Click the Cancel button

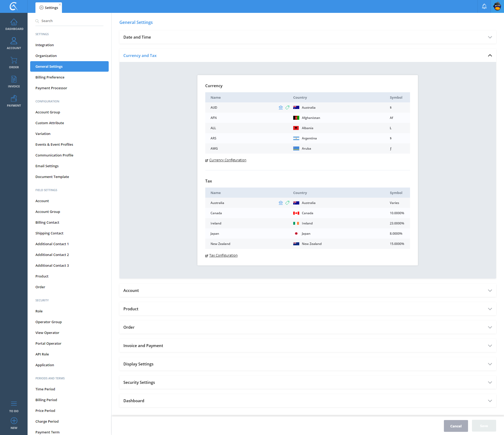pyautogui.click(x=456, y=426)
